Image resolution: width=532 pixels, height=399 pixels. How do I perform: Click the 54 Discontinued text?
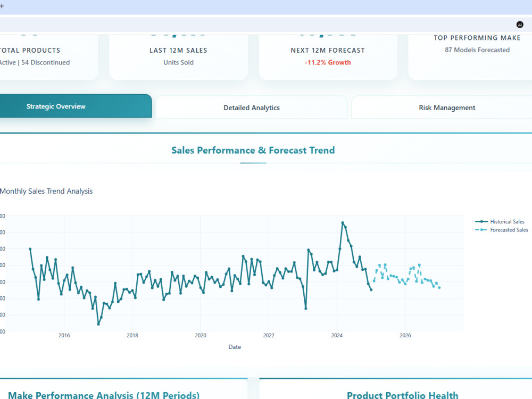45,62
